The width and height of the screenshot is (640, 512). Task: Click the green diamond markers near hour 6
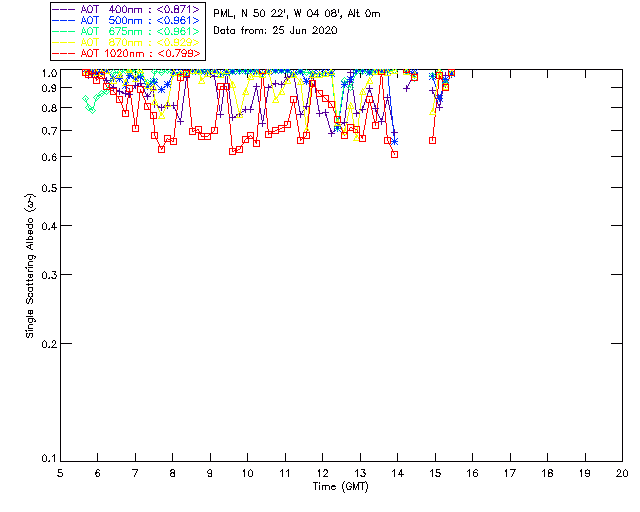pos(90,103)
